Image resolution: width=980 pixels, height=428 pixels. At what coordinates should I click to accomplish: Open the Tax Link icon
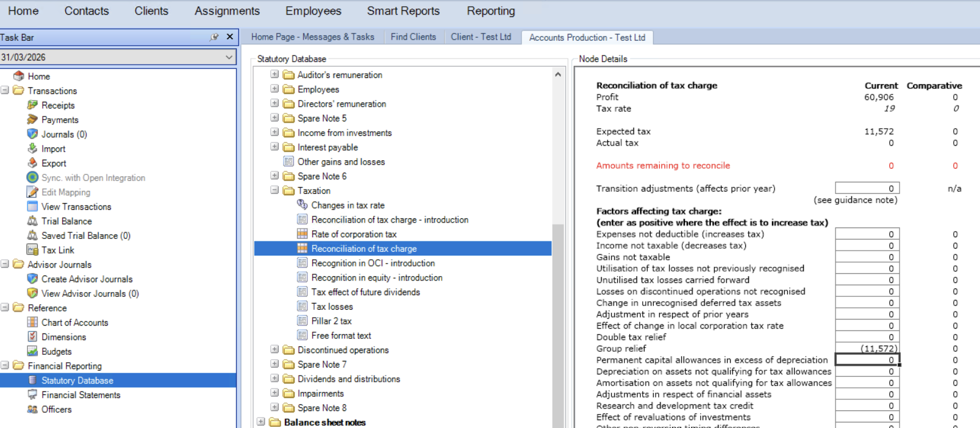pos(32,249)
